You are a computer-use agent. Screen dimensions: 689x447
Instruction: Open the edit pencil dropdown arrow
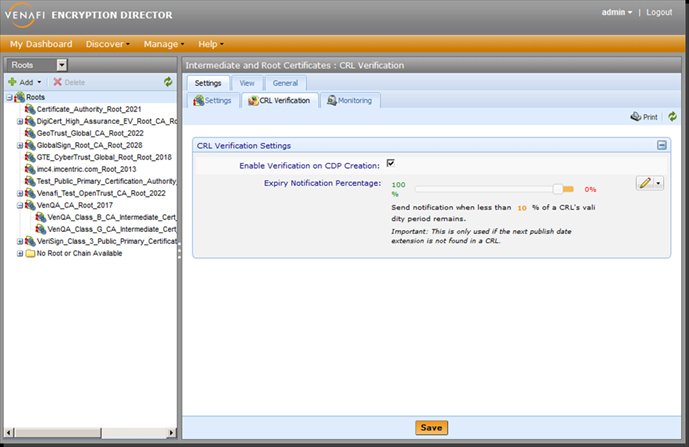pos(658,183)
